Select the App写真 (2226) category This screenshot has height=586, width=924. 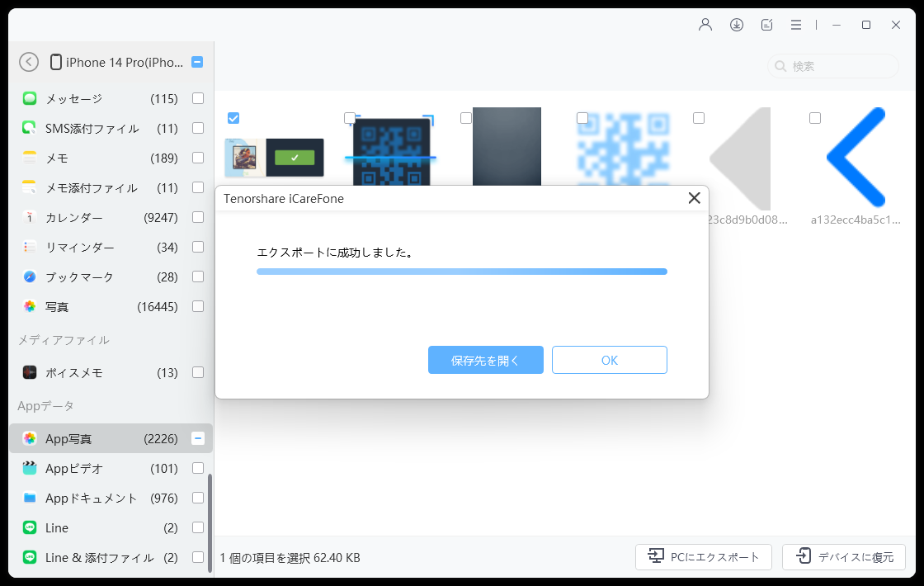coord(111,438)
